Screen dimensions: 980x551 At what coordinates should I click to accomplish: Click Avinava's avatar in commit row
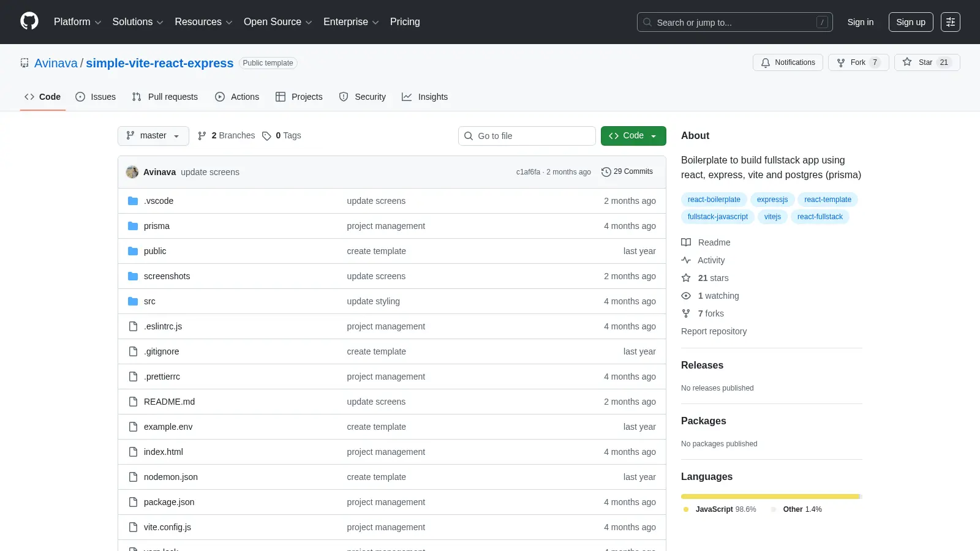pos(132,172)
